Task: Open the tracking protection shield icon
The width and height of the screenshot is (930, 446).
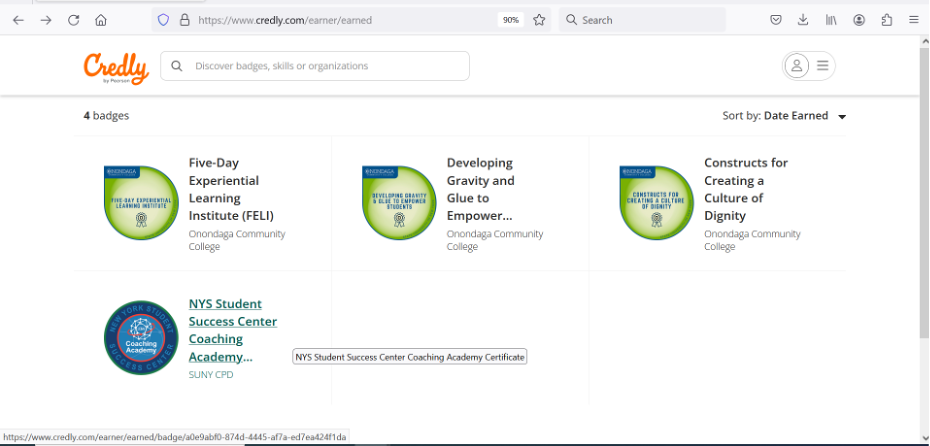Action: click(163, 20)
